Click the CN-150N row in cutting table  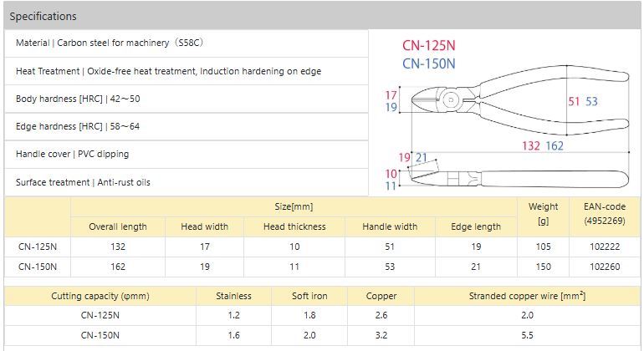tap(100, 336)
